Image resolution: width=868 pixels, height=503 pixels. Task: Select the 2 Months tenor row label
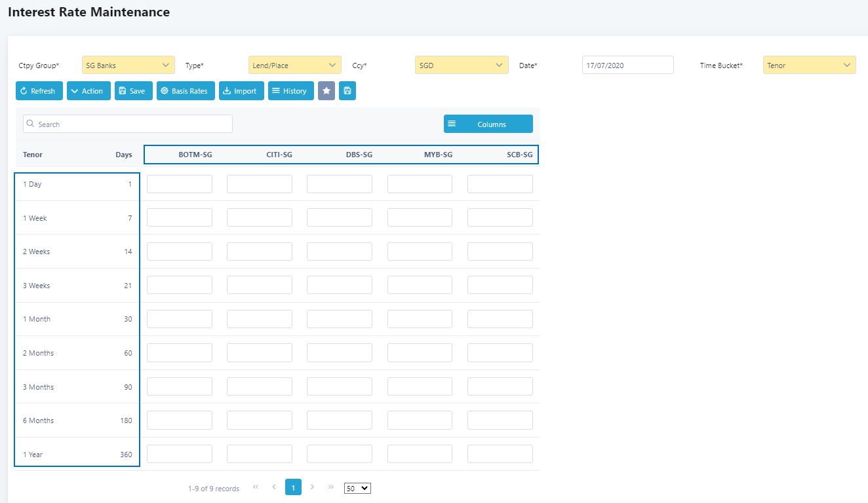(39, 353)
